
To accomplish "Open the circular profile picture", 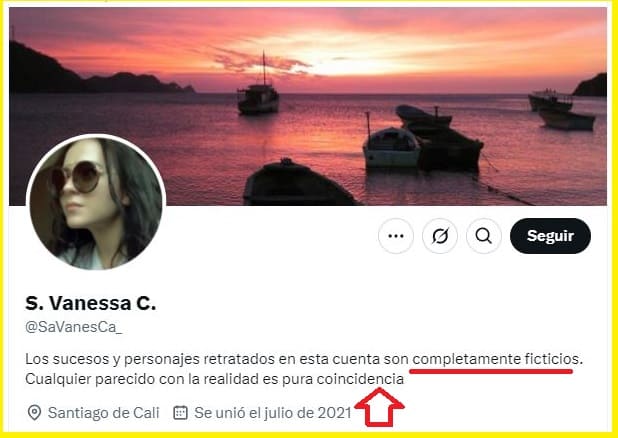I will 96,203.
